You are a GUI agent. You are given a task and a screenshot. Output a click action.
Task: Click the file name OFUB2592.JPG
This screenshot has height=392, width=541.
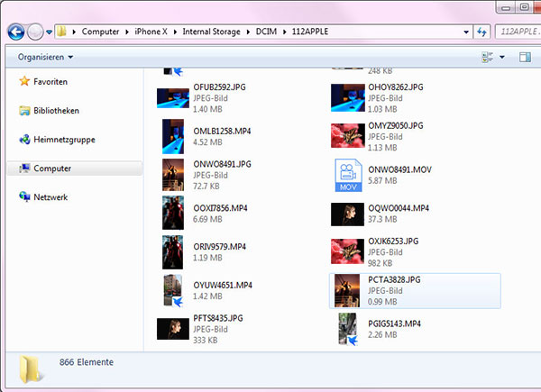pos(219,87)
